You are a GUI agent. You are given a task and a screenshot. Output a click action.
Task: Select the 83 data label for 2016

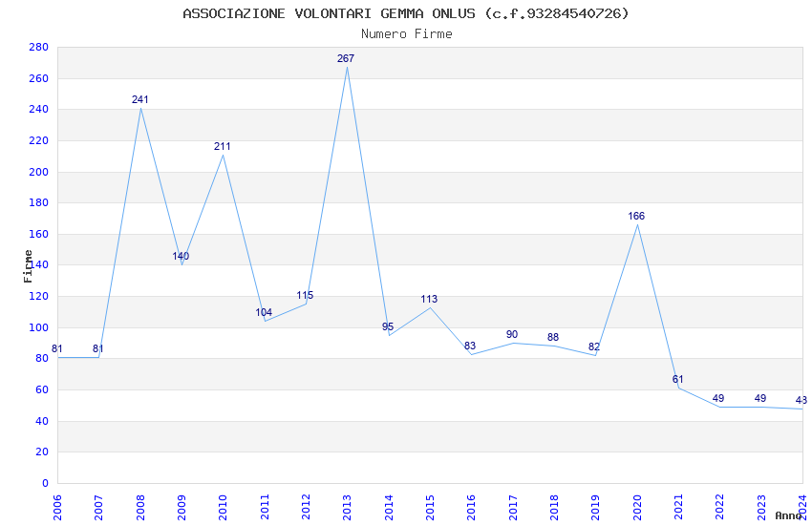470,346
